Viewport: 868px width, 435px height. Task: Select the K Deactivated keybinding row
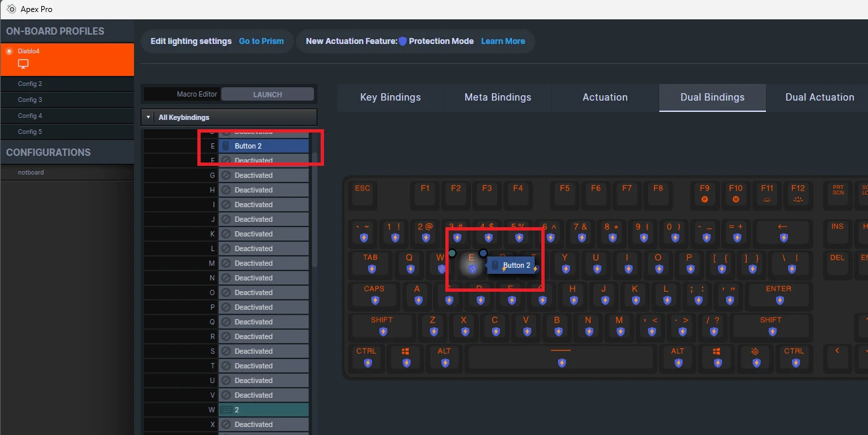click(227, 234)
